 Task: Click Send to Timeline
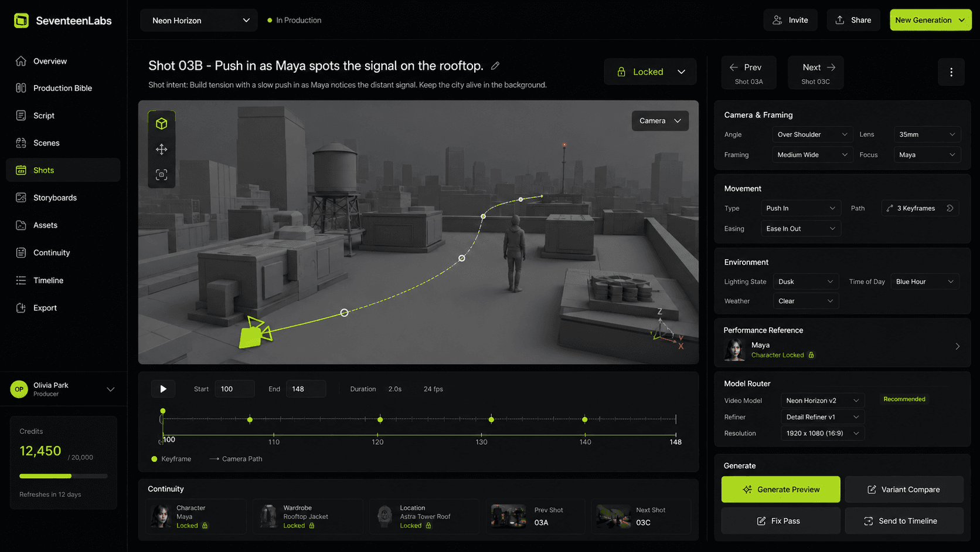(x=904, y=521)
